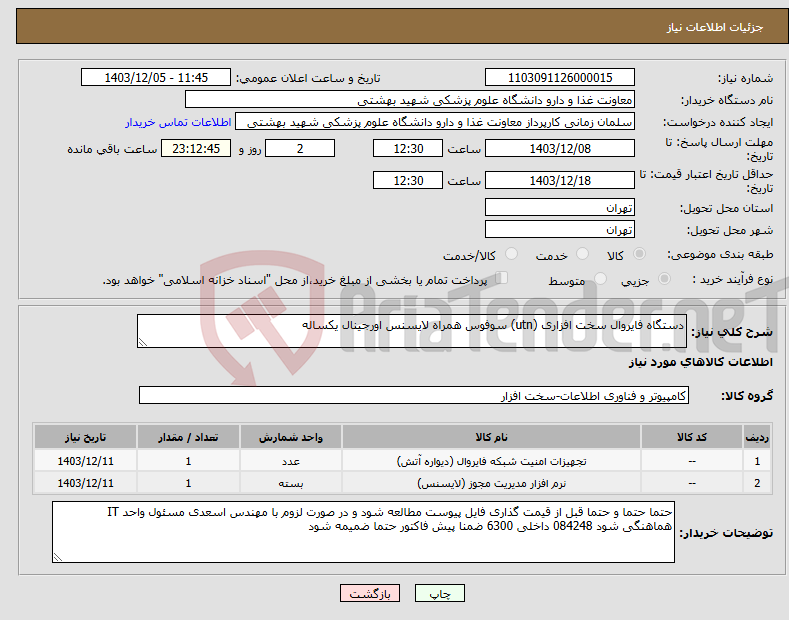The height and width of the screenshot is (620, 789).
Task: Click the نرم افزار مدیریت مجوز item name
Action: pyautogui.click(x=492, y=483)
